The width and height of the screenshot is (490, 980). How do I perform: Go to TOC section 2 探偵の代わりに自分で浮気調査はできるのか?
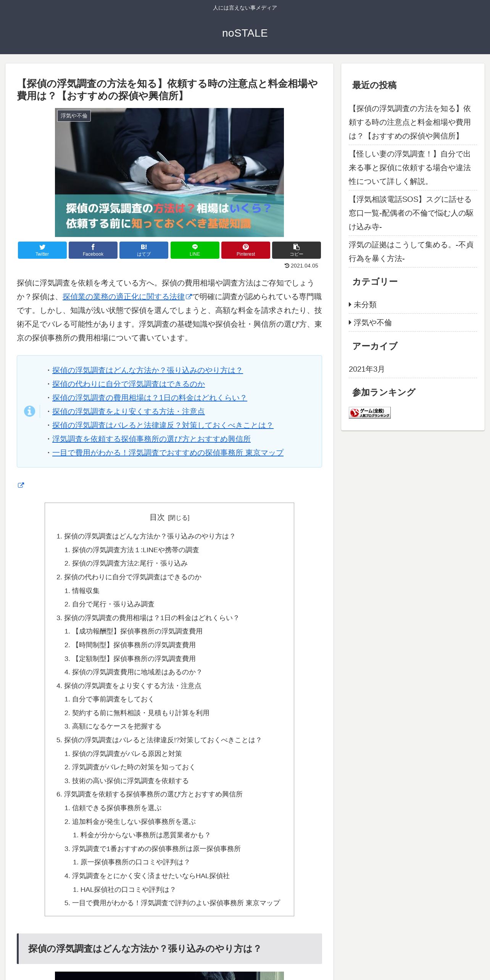(133, 577)
